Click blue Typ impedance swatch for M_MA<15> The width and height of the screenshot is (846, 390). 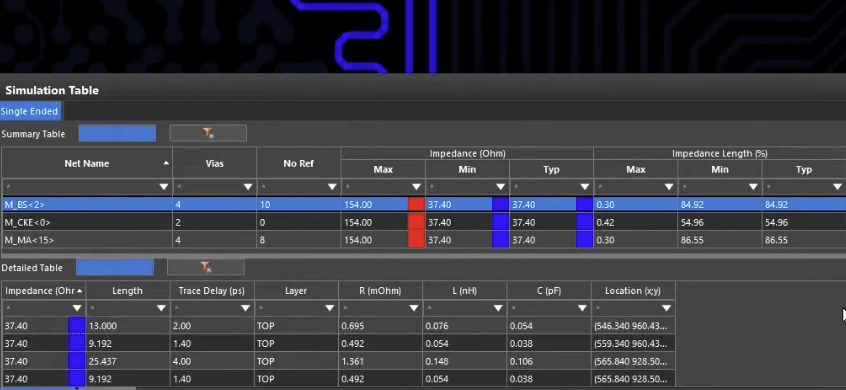(x=584, y=240)
